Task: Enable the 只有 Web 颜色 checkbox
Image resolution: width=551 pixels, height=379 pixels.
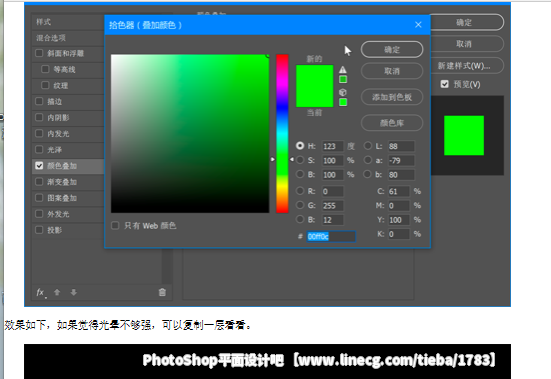Action: 115,225
